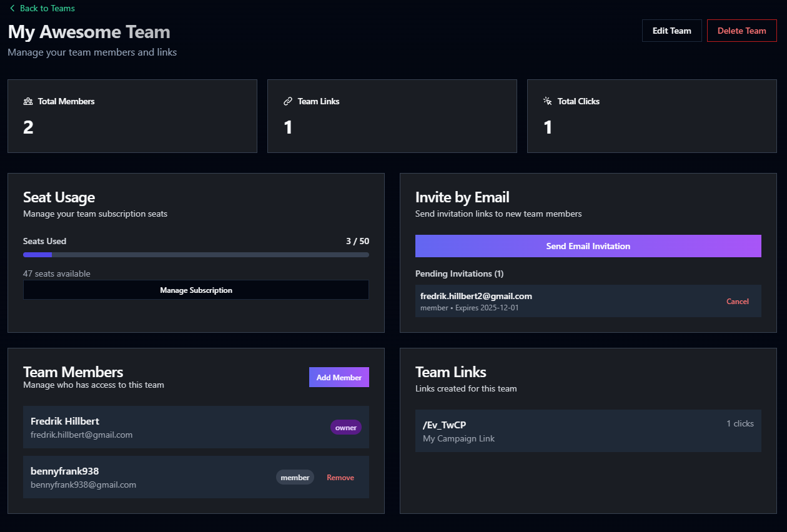The image size is (787, 532).
Task: Remove bennyfrank938 from the team
Action: tap(340, 476)
